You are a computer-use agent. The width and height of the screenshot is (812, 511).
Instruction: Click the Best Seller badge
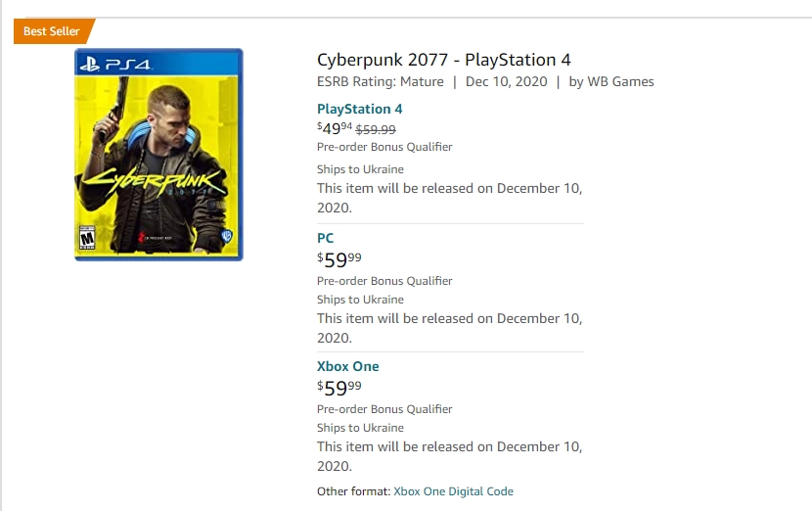pos(54,31)
